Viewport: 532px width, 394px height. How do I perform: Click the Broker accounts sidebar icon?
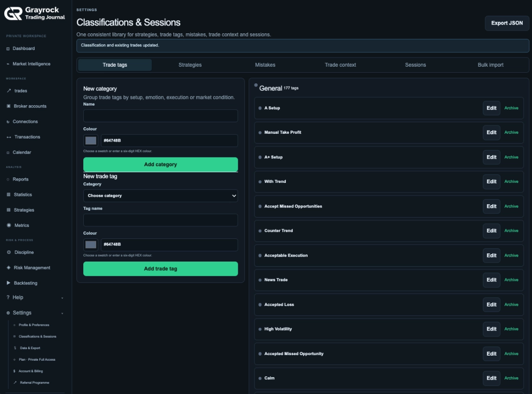8,106
